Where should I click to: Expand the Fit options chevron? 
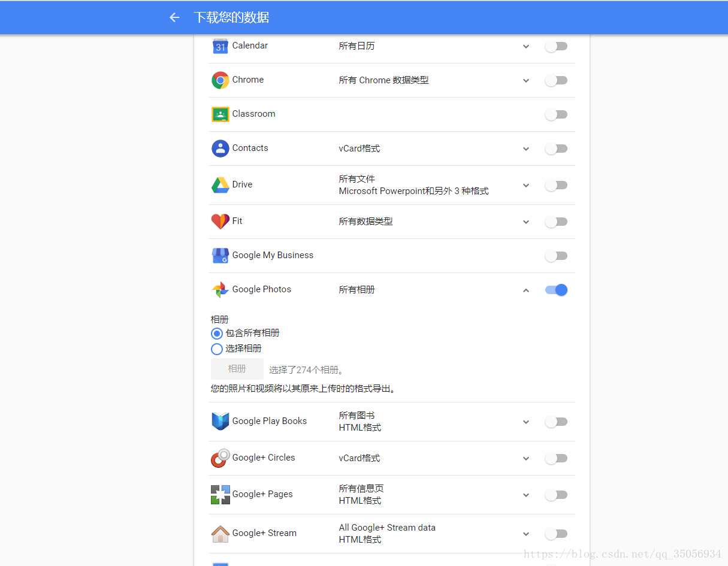click(526, 222)
